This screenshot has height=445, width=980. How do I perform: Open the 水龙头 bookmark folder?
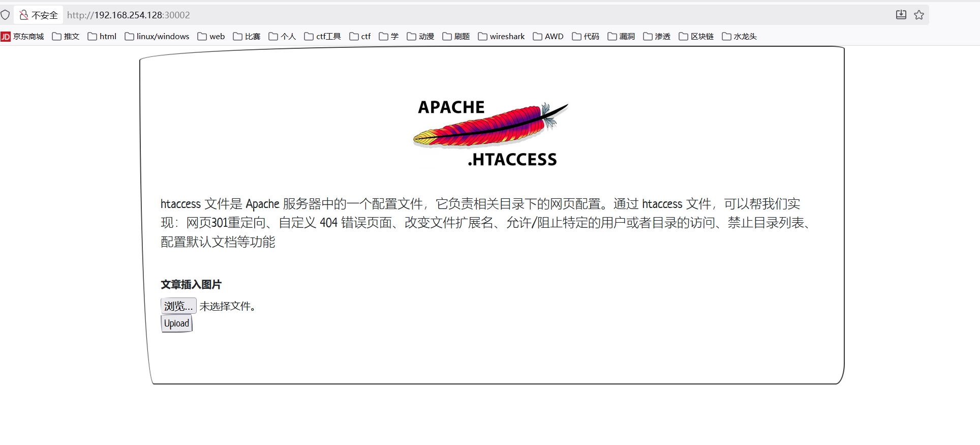pyautogui.click(x=740, y=37)
